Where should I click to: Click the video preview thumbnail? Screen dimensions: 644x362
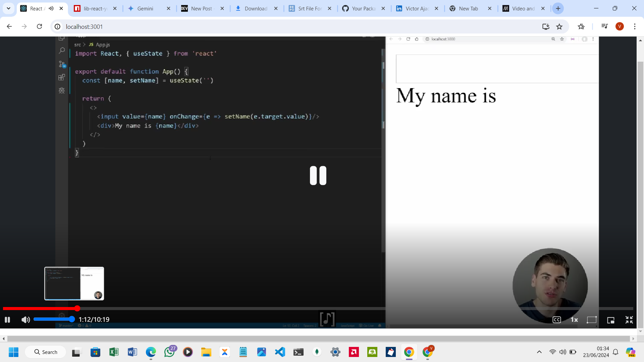[x=74, y=283]
